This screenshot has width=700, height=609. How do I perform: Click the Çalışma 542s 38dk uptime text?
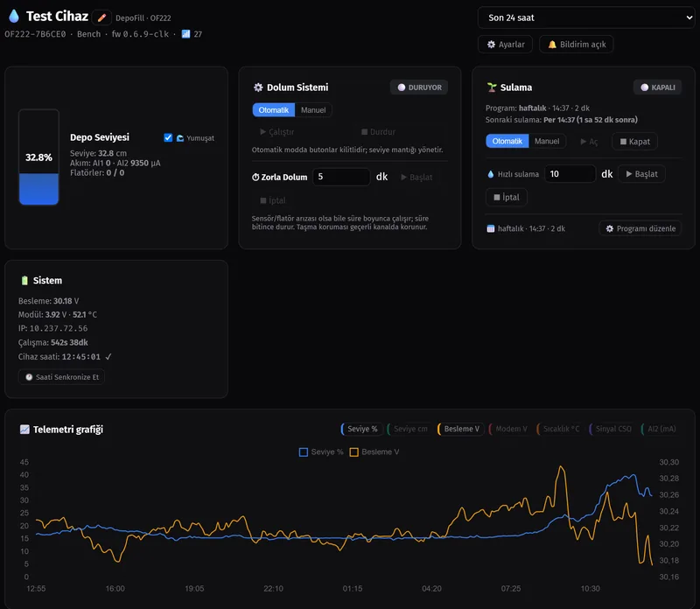(53, 342)
